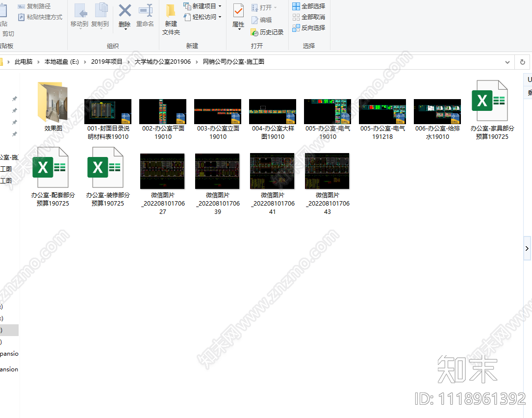The width and height of the screenshot is (532, 418).
Task: Select DWG file 003-办公室立面19010
Action: click(x=218, y=119)
